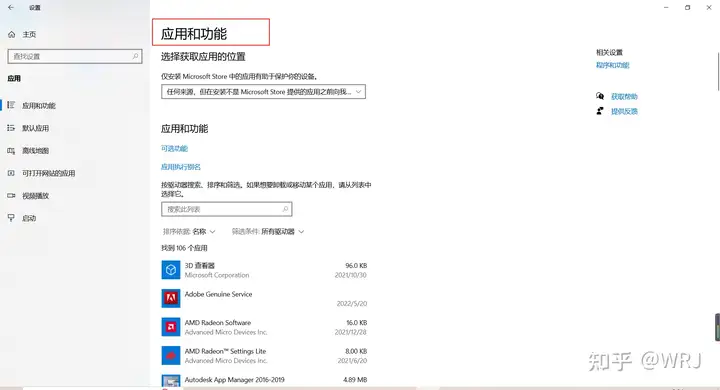Viewport: 720px width, 390px height.
Task: Open 默认应用 in sidebar
Action: (x=36, y=128)
